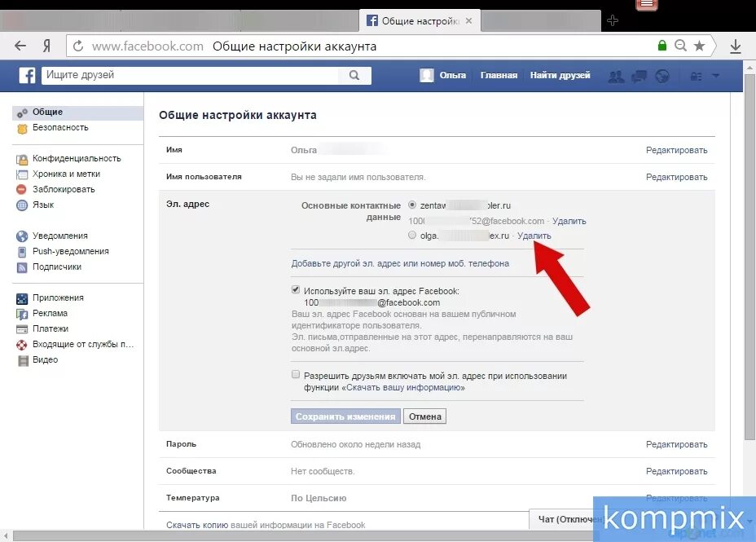Edit Сообщества with Редактировать link
The image size is (756, 542).
coord(676,471)
